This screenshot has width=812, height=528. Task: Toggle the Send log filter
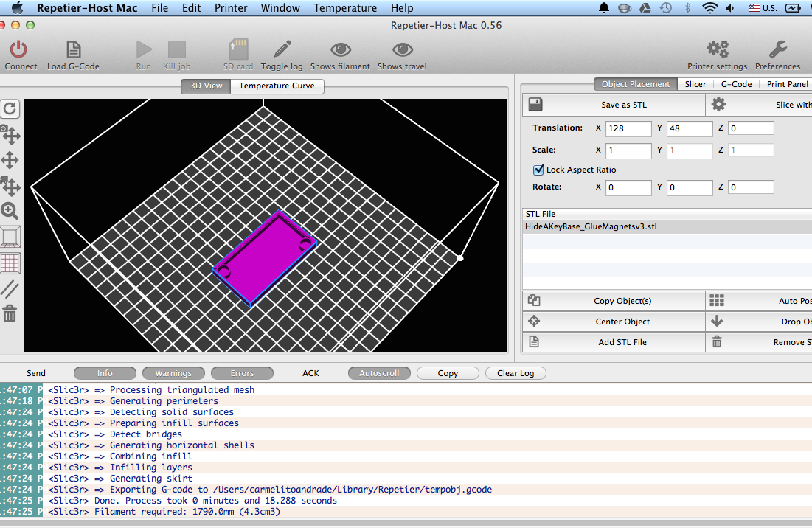pyautogui.click(x=36, y=373)
